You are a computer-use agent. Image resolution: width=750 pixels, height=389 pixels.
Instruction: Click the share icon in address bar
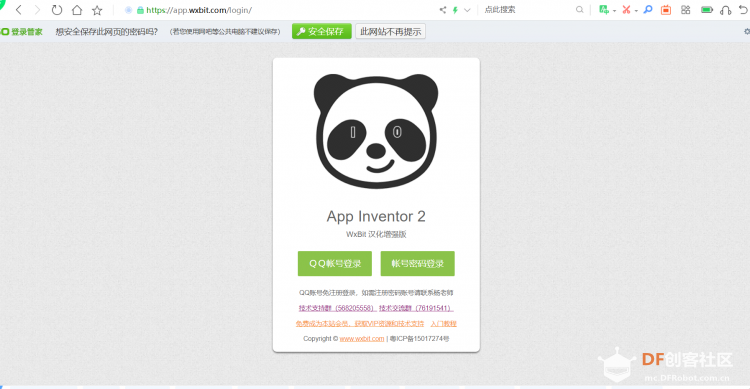(442, 10)
